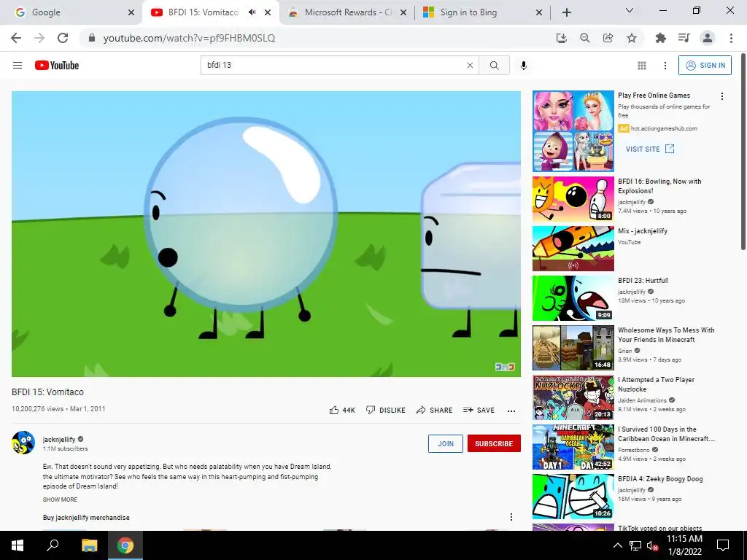Open Wholesome Ways Minecraft video title

[666, 335]
